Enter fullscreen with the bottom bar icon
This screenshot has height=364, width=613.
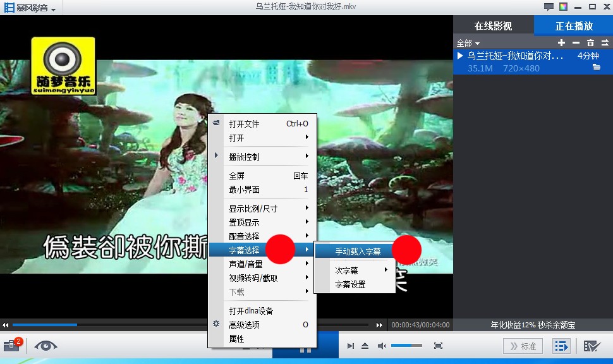(x=438, y=346)
